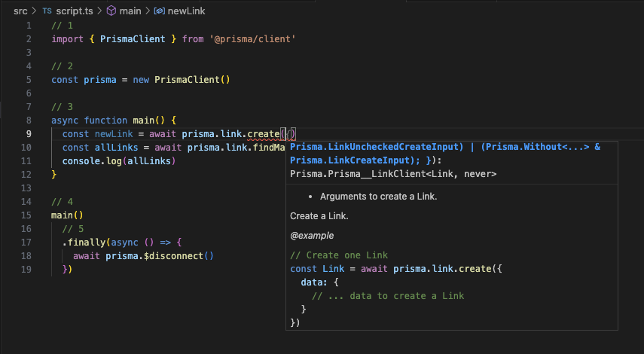Click the @example label in tooltip
644x354 pixels.
[x=312, y=235]
